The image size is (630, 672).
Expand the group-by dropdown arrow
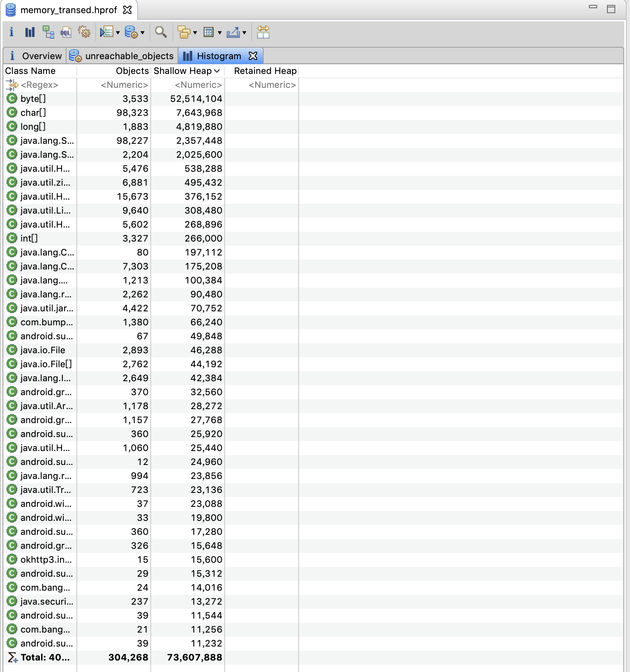click(195, 33)
